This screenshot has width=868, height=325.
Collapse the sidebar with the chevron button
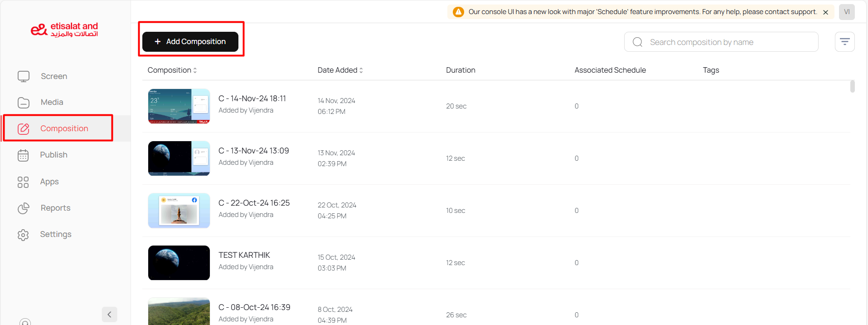tap(109, 314)
